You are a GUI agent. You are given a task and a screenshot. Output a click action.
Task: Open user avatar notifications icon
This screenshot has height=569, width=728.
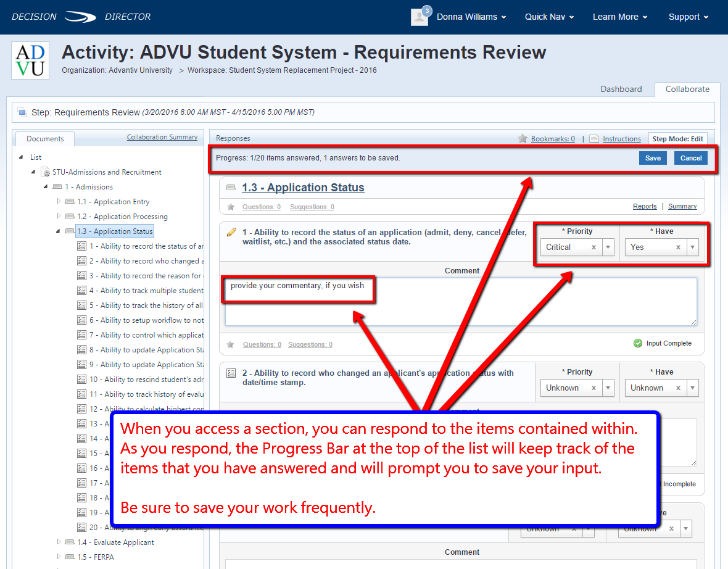click(x=420, y=16)
